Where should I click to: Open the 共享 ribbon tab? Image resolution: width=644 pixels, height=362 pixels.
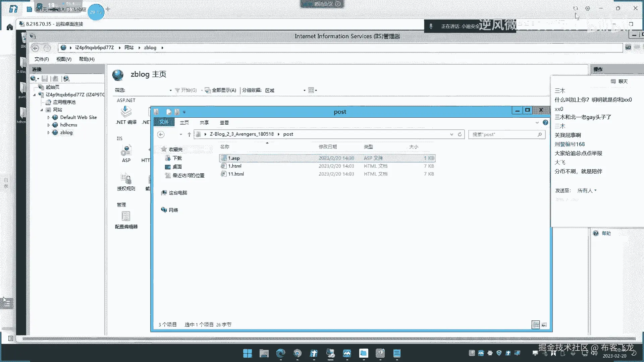[204, 123]
